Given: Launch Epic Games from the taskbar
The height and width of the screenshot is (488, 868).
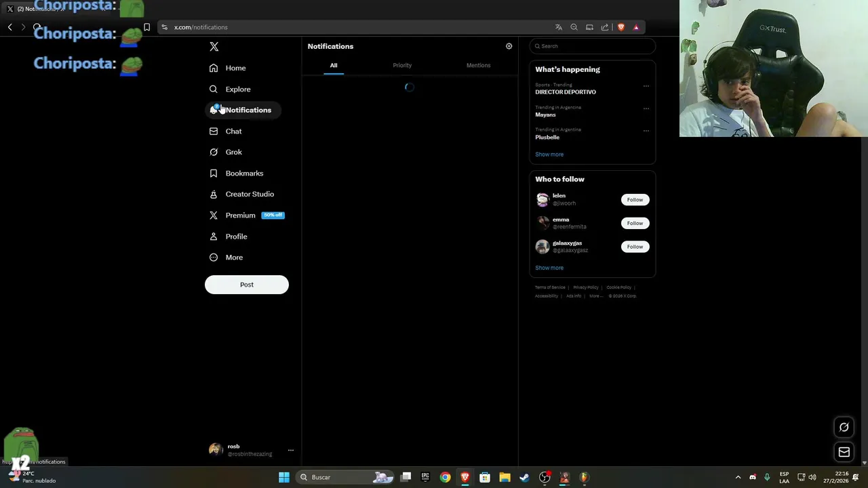Looking at the screenshot, I should [425, 477].
